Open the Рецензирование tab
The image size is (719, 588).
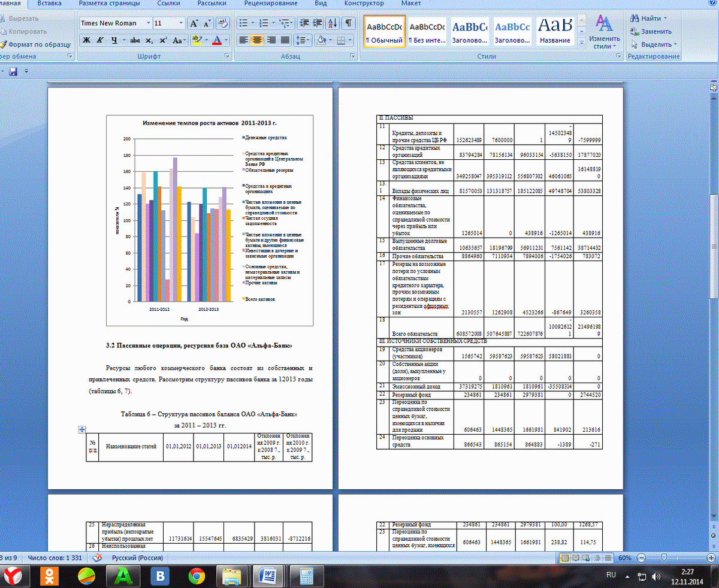[x=270, y=3]
